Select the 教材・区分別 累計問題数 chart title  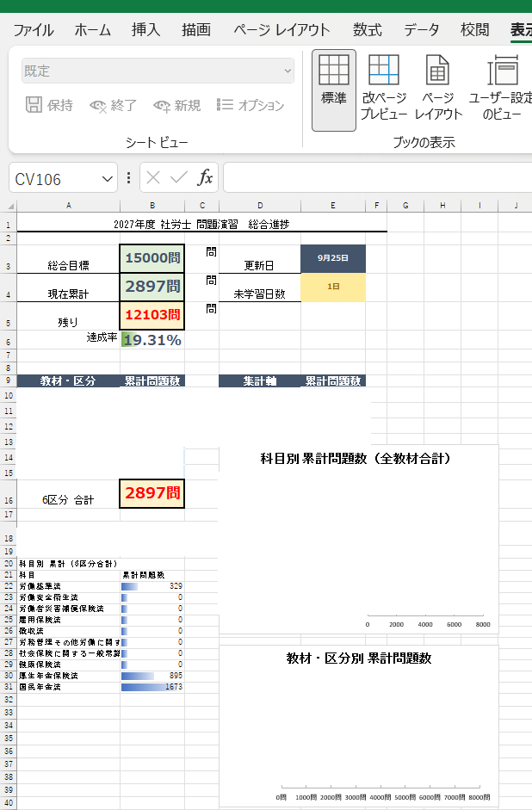pyautogui.click(x=359, y=659)
